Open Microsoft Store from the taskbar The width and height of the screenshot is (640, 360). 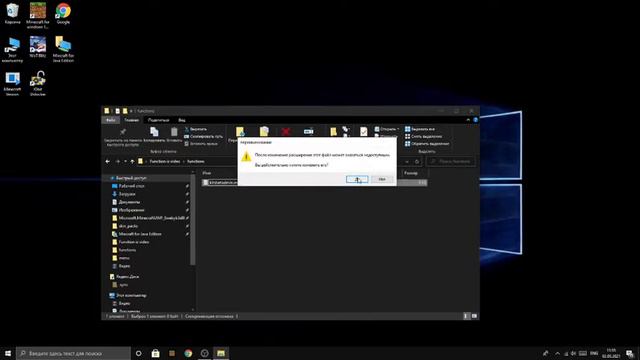tap(156, 353)
